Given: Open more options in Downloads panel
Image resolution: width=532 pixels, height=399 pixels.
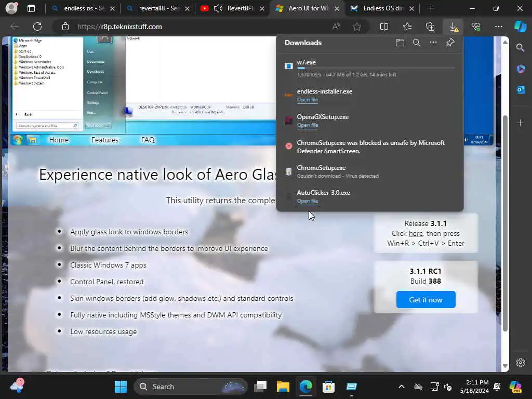Looking at the screenshot, I should pos(433,43).
